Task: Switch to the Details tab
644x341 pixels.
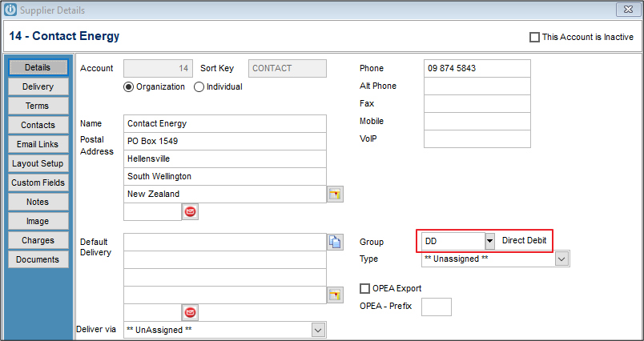Action: 38,67
